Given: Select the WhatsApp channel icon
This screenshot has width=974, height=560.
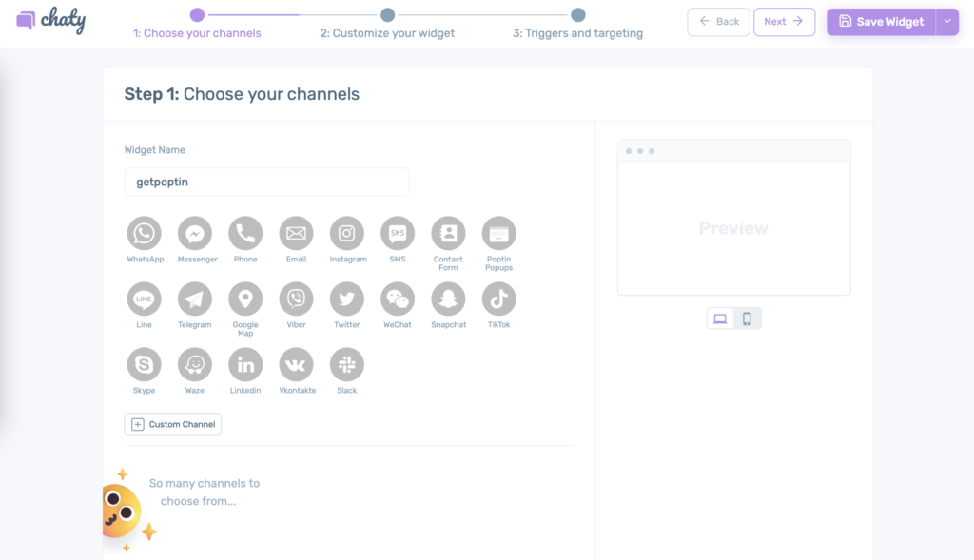Looking at the screenshot, I should click(145, 234).
